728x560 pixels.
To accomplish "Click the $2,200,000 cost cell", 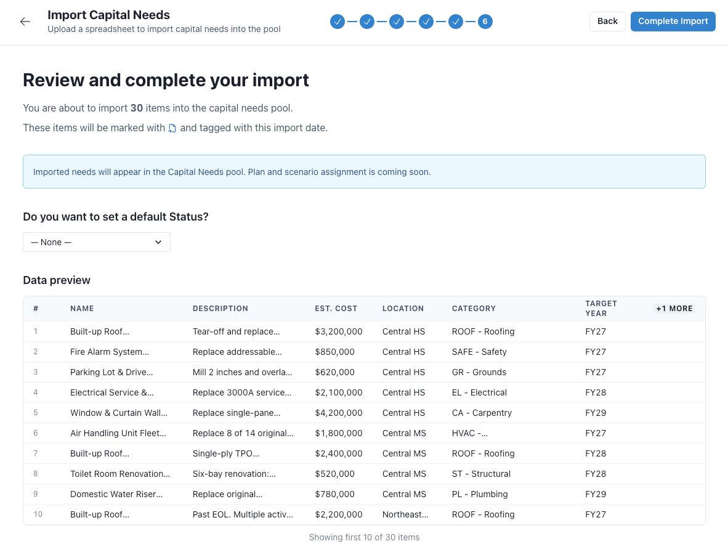I will point(339,514).
